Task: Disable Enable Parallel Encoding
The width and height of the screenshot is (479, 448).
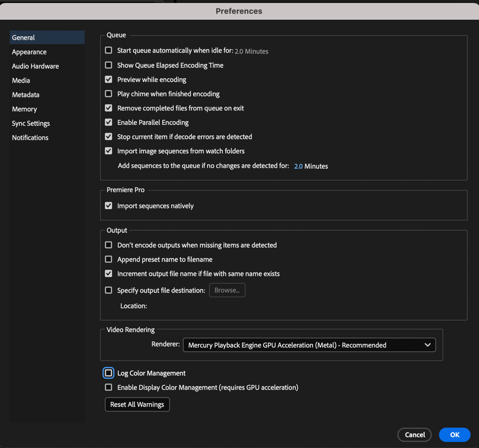Action: coord(108,122)
